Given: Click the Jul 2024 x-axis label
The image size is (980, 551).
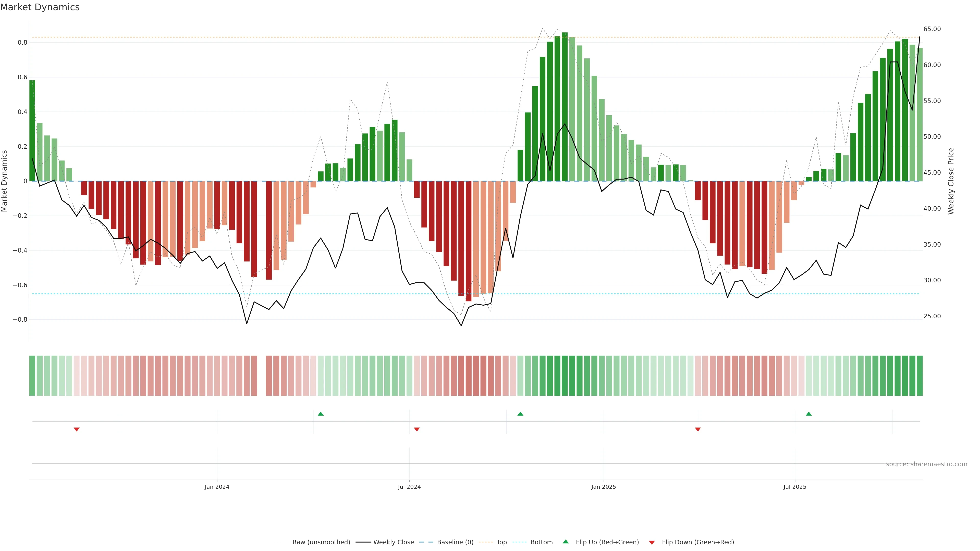Looking at the screenshot, I should pyautogui.click(x=409, y=487).
